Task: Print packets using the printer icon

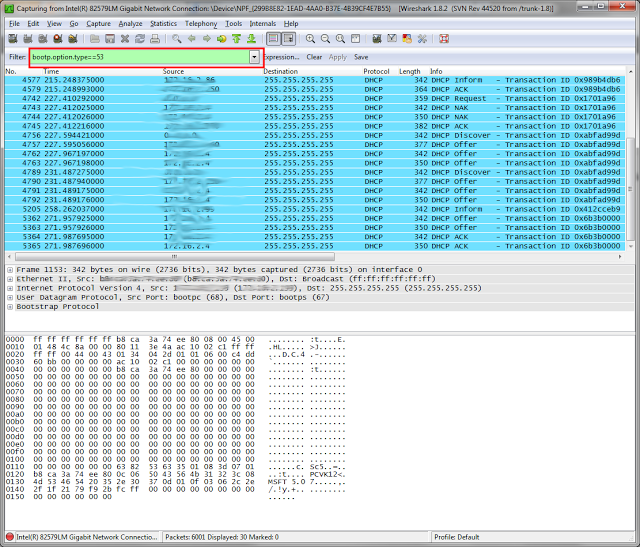Action: tap(155, 38)
